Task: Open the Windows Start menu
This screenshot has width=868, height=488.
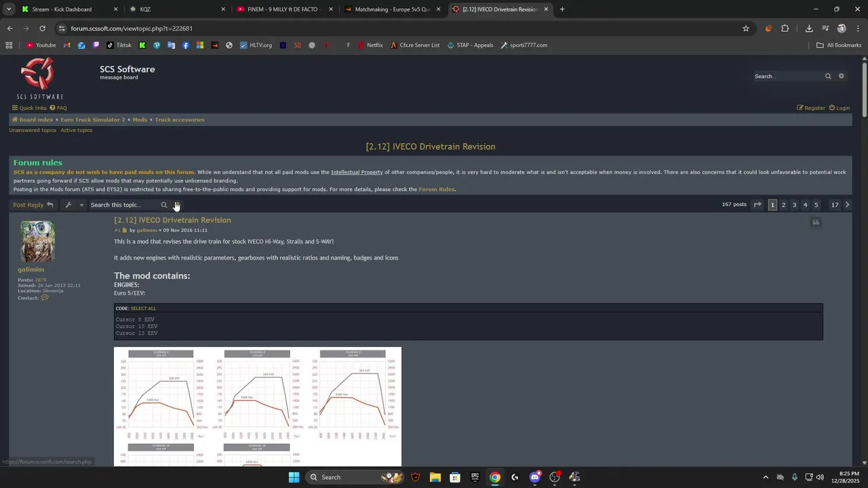Action: coord(294,477)
